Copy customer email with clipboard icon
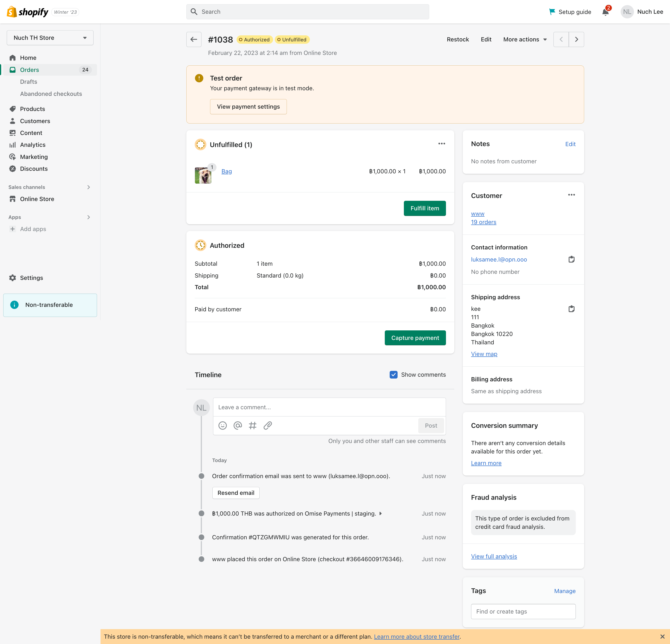670x644 pixels. tap(571, 259)
